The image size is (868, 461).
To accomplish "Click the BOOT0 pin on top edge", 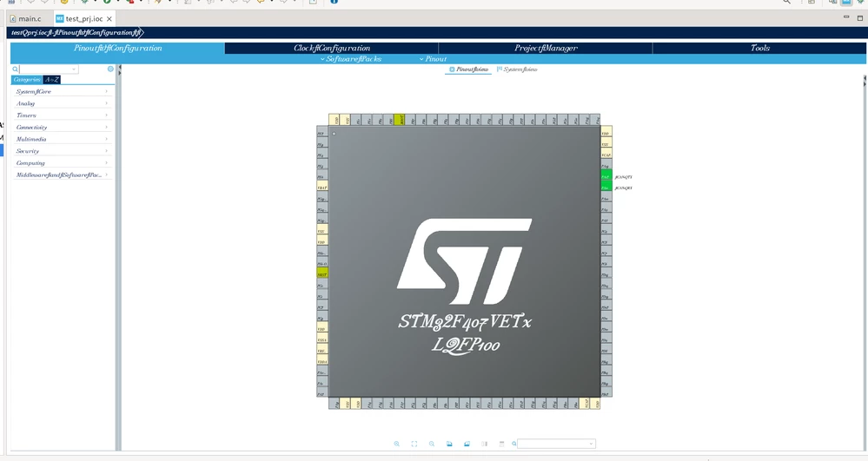I will pos(399,120).
